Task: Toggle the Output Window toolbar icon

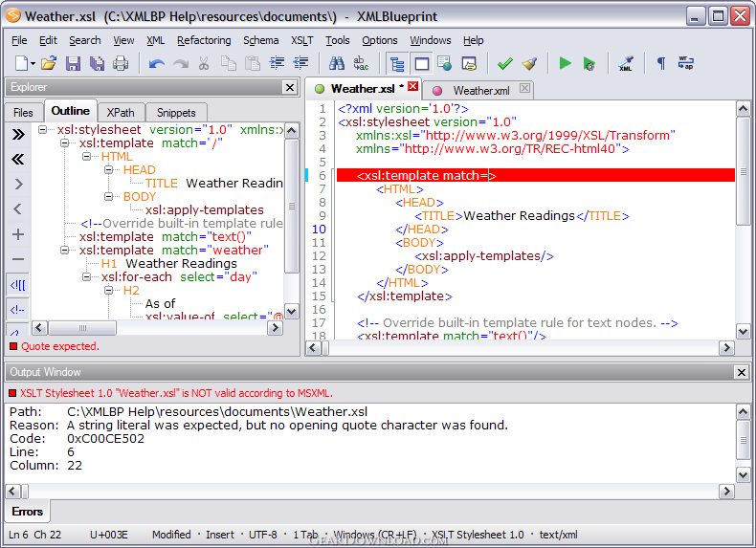Action: point(422,64)
